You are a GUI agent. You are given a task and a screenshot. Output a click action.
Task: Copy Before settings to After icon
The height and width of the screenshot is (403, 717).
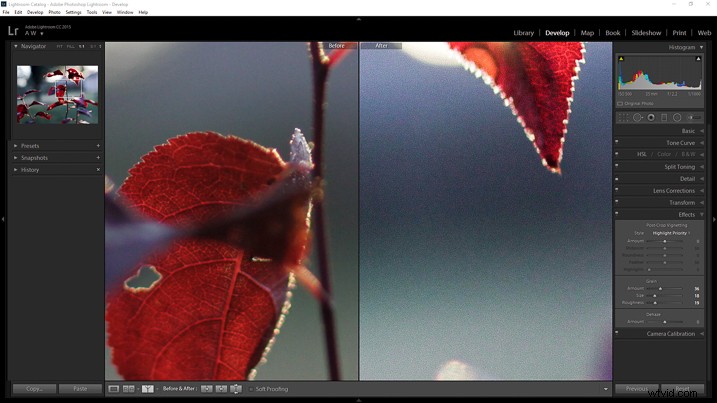(x=207, y=389)
